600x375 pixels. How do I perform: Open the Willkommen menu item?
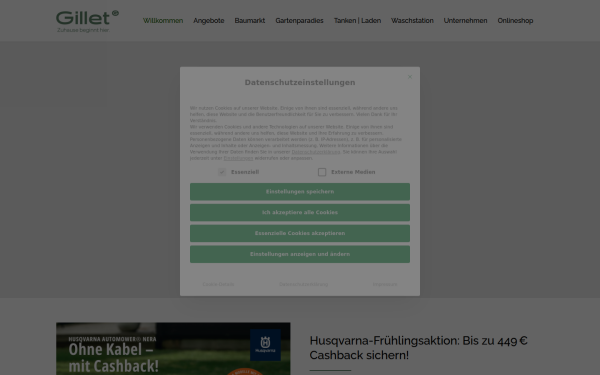[x=163, y=21]
